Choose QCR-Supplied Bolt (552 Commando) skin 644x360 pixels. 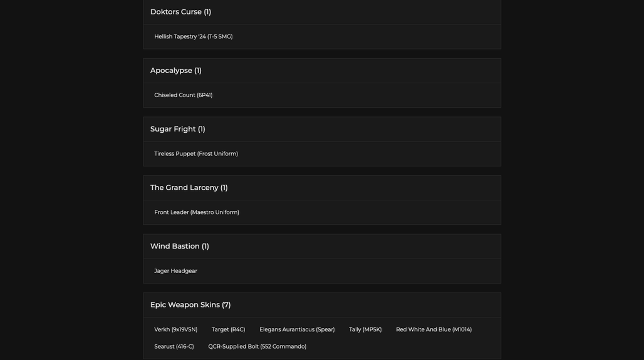pos(257,346)
